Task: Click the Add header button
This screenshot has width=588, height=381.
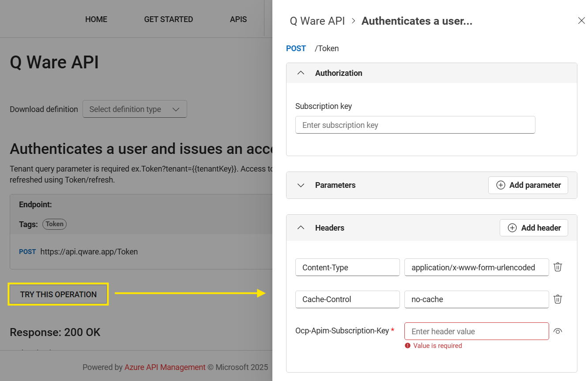Action: (x=534, y=228)
